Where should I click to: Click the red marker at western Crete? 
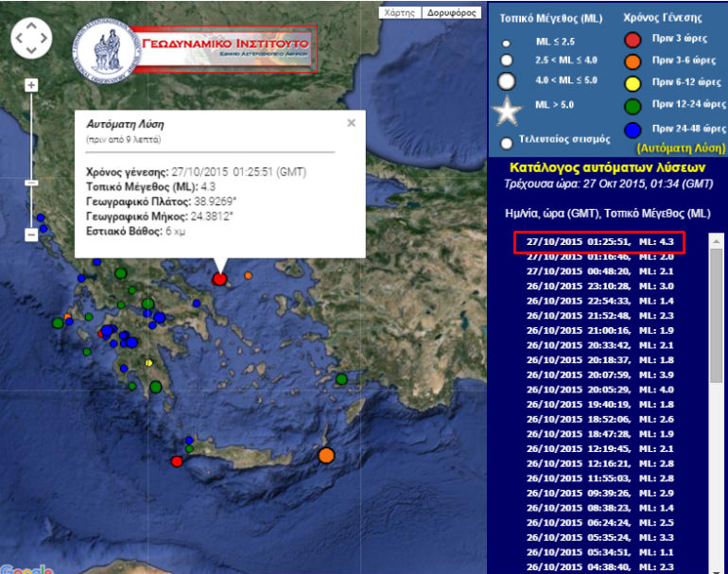coord(176,461)
